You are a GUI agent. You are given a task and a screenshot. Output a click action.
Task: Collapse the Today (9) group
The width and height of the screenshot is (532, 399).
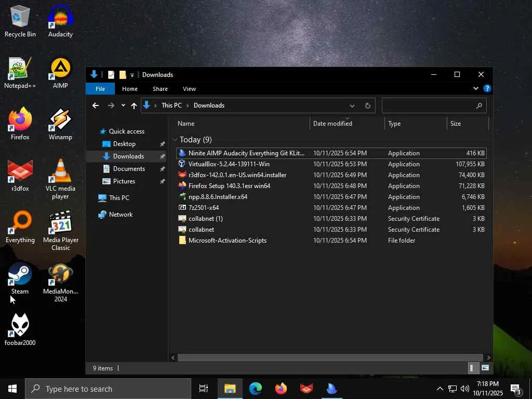click(175, 139)
